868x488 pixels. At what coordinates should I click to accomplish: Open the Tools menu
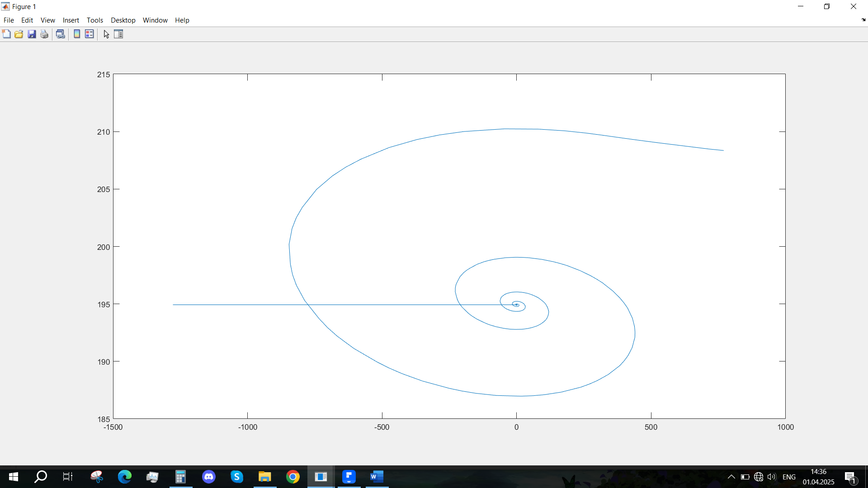point(95,20)
